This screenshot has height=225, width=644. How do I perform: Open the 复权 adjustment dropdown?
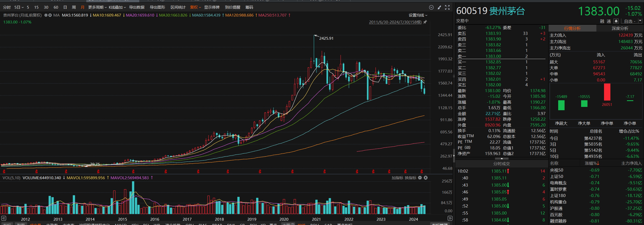[x=196, y=7]
